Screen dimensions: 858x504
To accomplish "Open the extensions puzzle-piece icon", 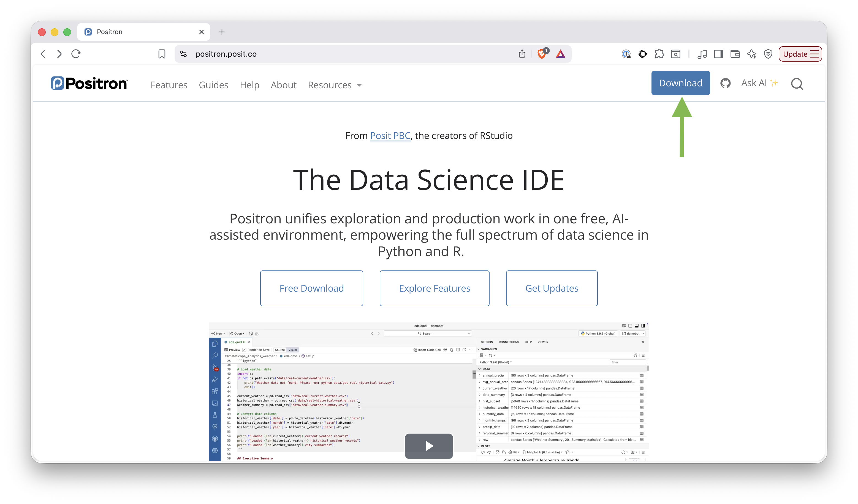I will (x=659, y=54).
